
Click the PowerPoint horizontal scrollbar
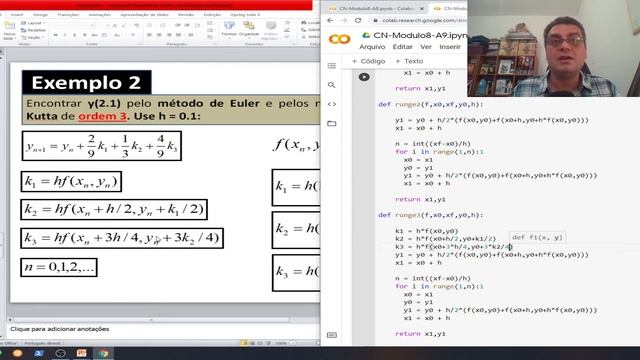pos(151,320)
